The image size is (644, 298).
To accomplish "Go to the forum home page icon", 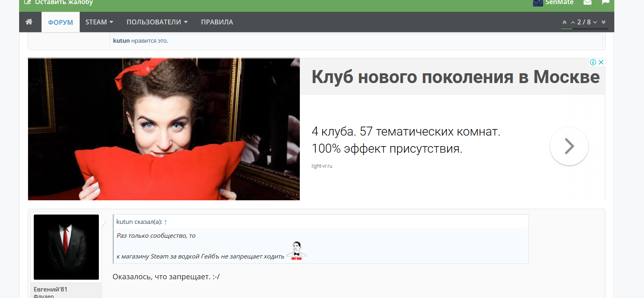I will click(29, 22).
